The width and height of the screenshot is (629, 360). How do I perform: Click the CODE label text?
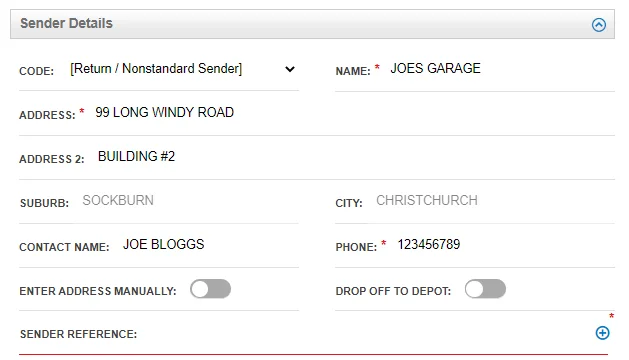37,71
